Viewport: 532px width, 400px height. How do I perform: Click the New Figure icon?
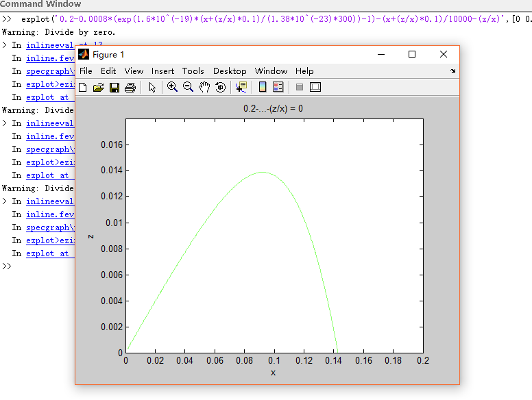click(x=83, y=87)
